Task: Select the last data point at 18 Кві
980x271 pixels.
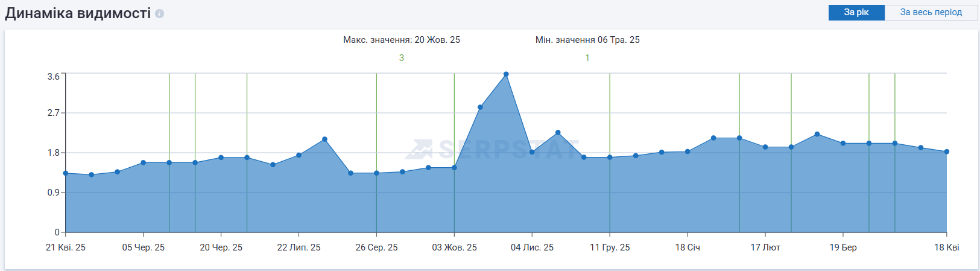Action: tap(946, 151)
